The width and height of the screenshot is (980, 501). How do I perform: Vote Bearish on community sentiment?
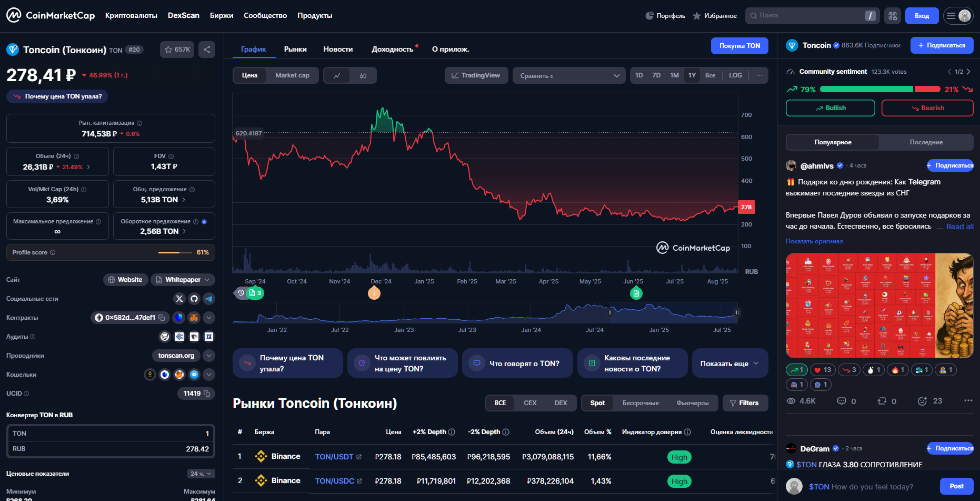click(927, 108)
